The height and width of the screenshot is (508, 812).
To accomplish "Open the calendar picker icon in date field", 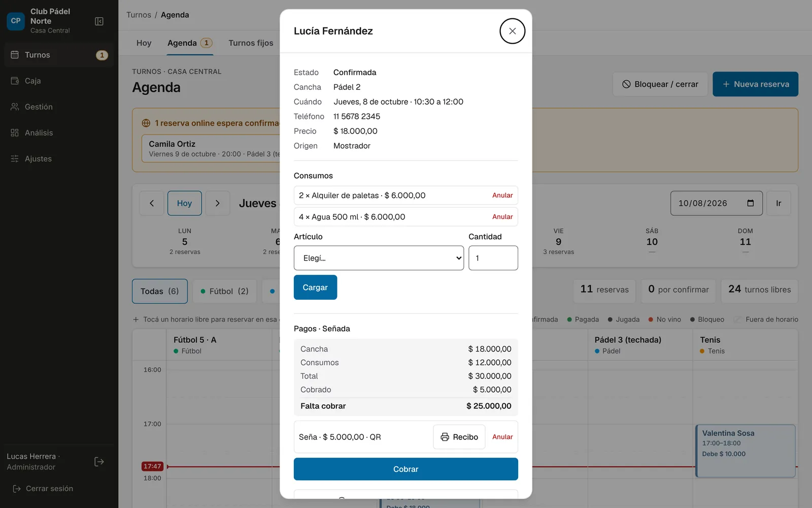I will point(751,203).
